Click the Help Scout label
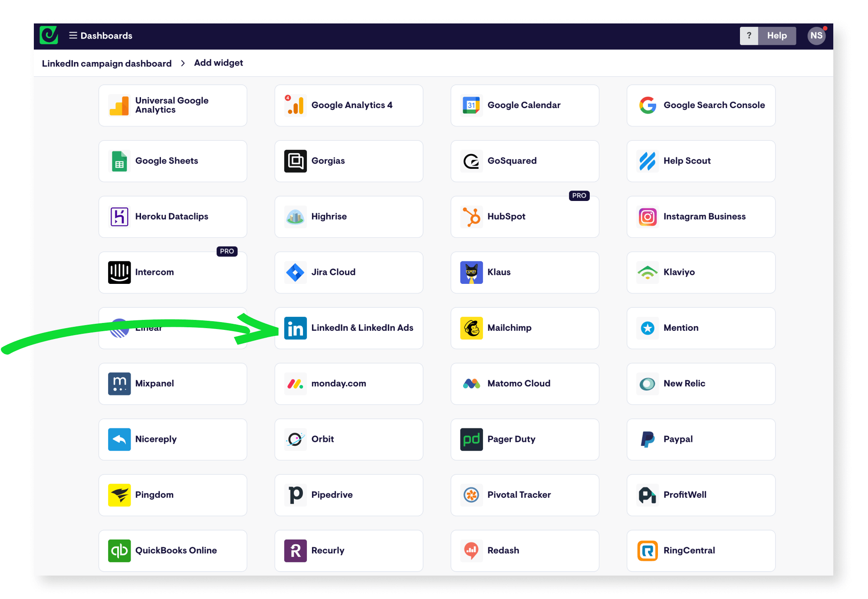Screen dimensions: 868x599 tap(687, 161)
